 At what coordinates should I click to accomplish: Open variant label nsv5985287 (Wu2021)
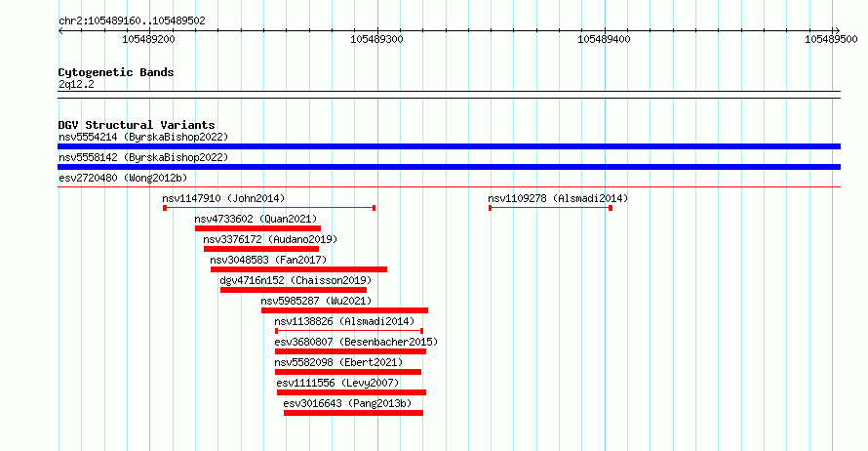tap(316, 301)
